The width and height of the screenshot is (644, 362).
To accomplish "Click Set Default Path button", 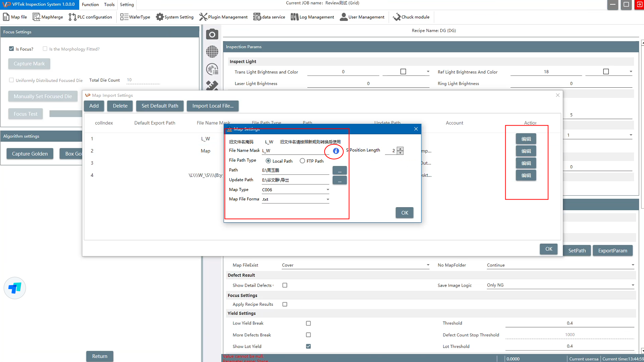I will pyautogui.click(x=160, y=106).
